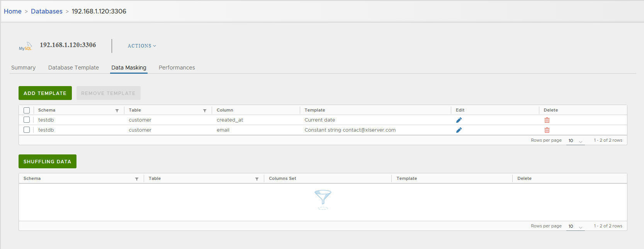Click the Columns Set header
This screenshot has width=644, height=249.
282,178
